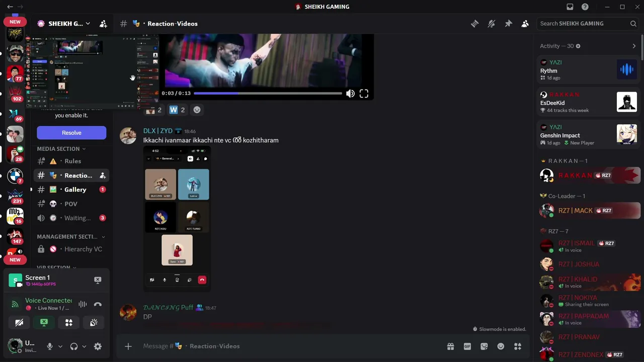
Task: Select RZ7 | JOSHUA in member list
Action: [588, 264]
